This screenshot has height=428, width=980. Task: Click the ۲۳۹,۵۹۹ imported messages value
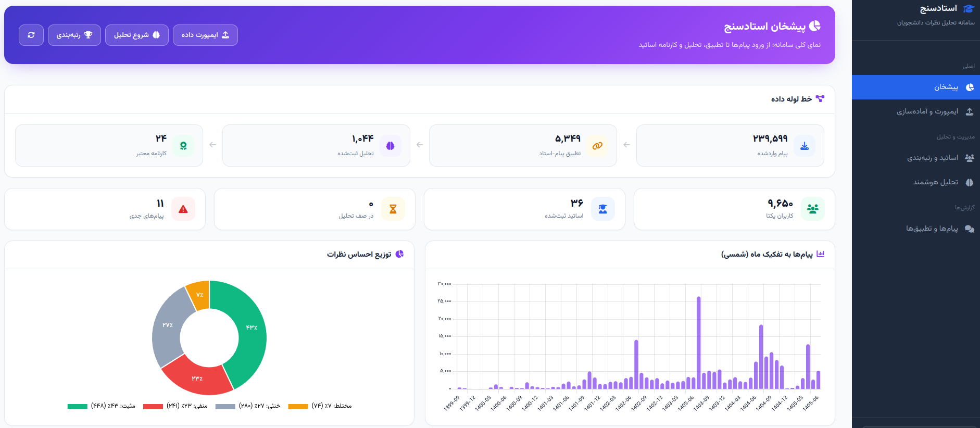[770, 139]
